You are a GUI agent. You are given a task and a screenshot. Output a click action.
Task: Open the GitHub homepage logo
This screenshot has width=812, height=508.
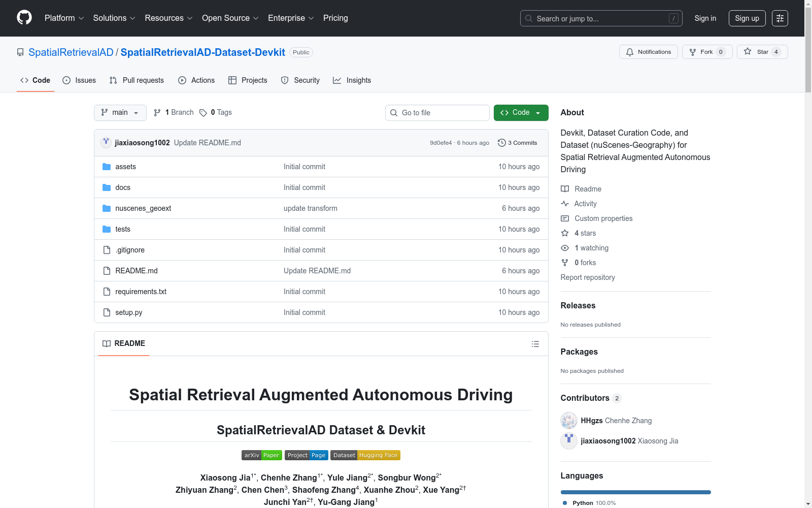(x=24, y=18)
